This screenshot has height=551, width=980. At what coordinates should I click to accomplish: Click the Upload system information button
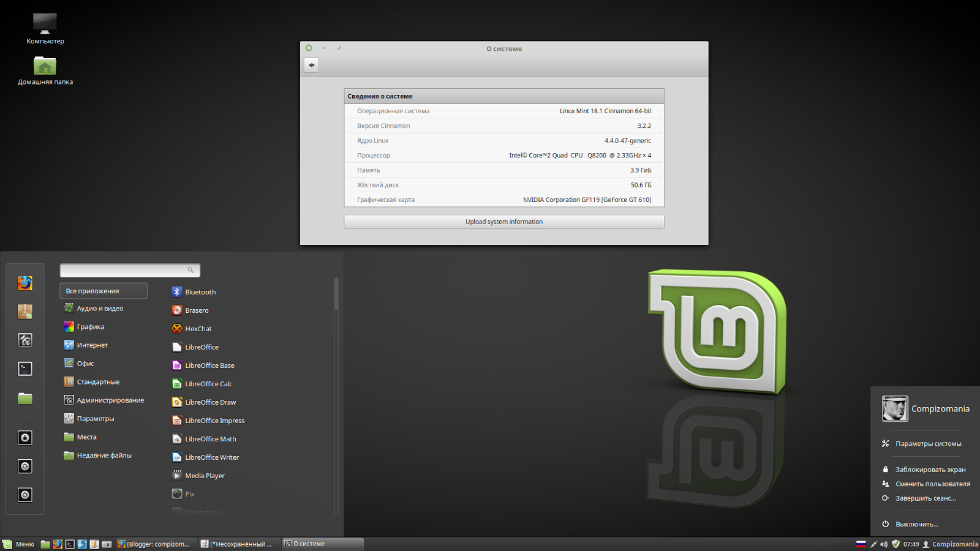pos(504,222)
